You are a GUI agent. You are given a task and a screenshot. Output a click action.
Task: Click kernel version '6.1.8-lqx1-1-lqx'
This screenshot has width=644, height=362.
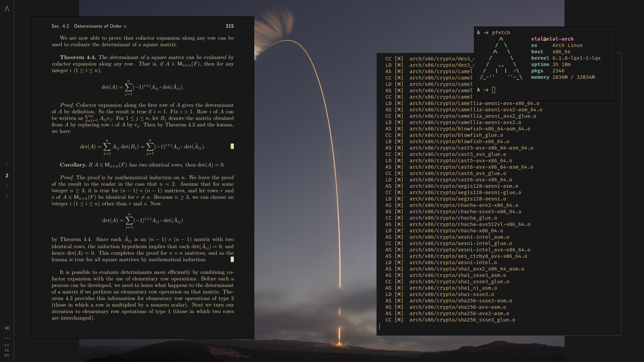click(577, 58)
